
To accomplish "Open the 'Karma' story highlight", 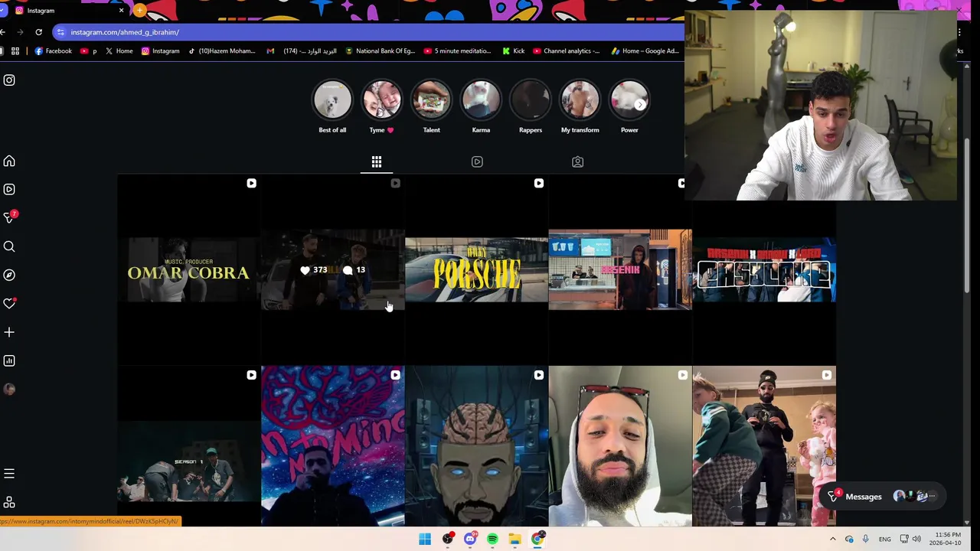I will click(481, 100).
